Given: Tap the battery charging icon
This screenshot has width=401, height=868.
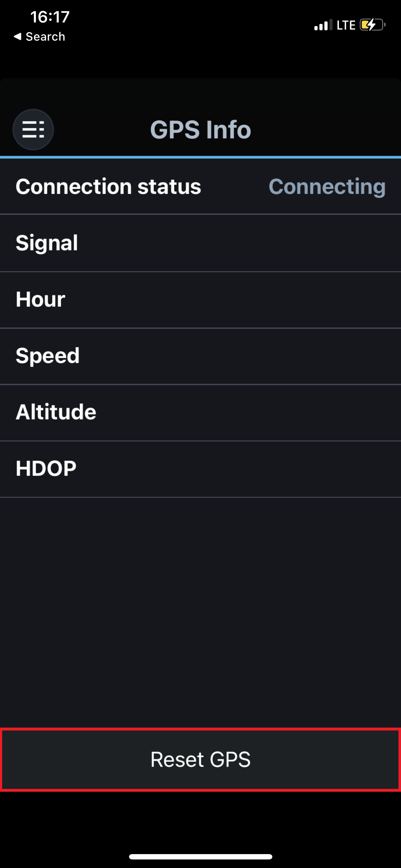Looking at the screenshot, I should [x=372, y=25].
